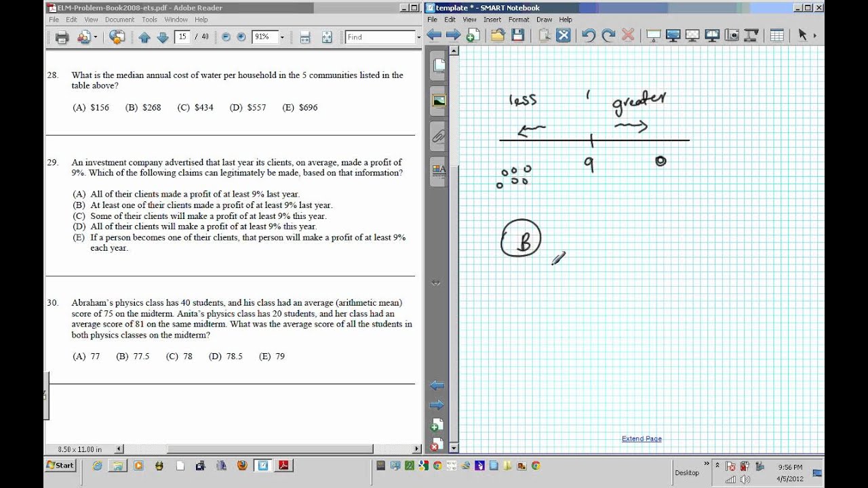The height and width of the screenshot is (488, 868).
Task: Redo last action in SMART Notebook
Action: (608, 35)
